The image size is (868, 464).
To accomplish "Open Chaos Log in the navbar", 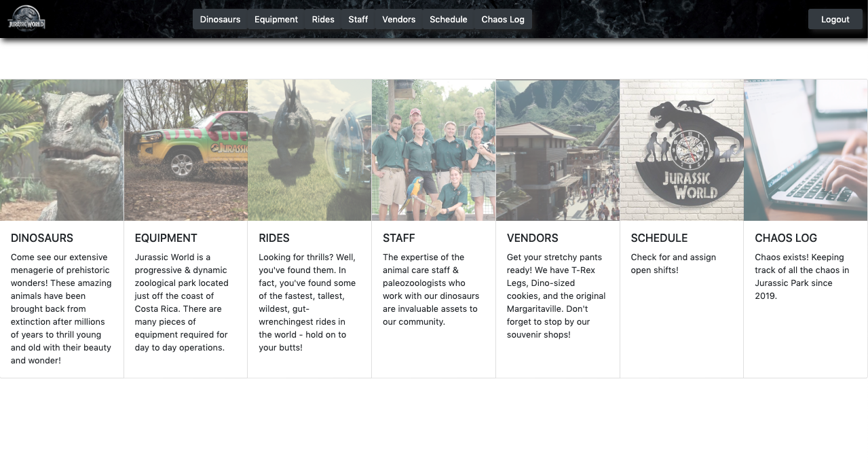I will [x=503, y=19].
